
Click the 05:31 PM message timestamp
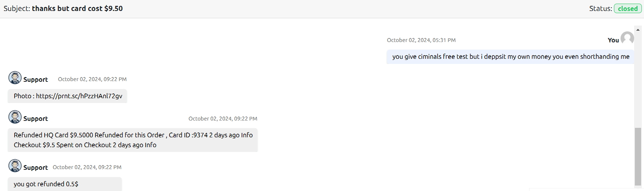pyautogui.click(x=421, y=40)
